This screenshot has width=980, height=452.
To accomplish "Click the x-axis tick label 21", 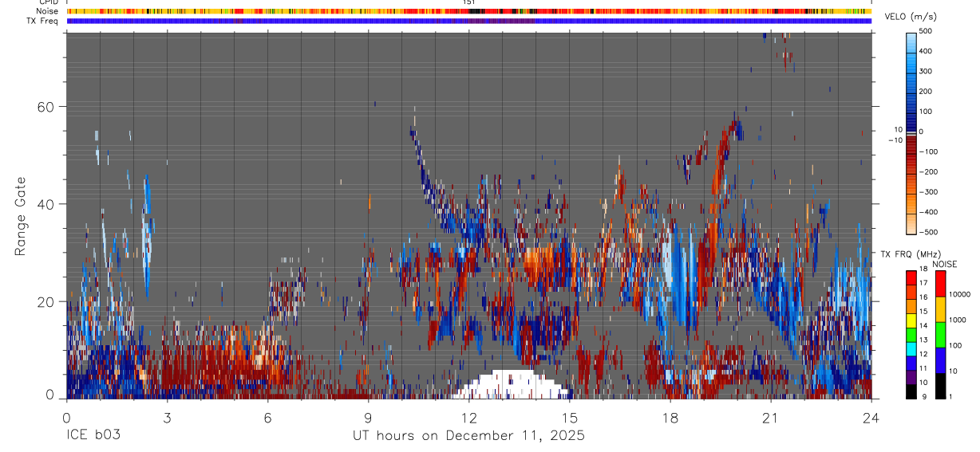I will tap(771, 417).
